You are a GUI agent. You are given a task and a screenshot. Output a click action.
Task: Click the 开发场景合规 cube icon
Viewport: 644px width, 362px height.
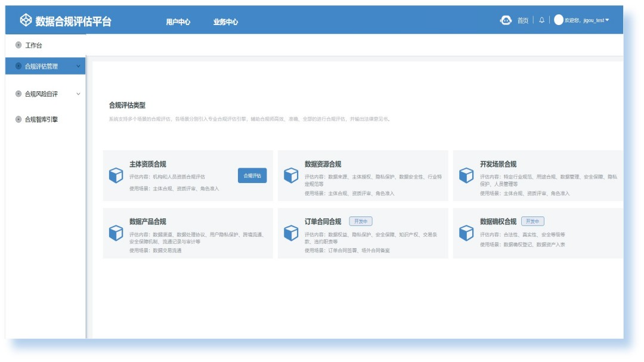click(x=466, y=175)
